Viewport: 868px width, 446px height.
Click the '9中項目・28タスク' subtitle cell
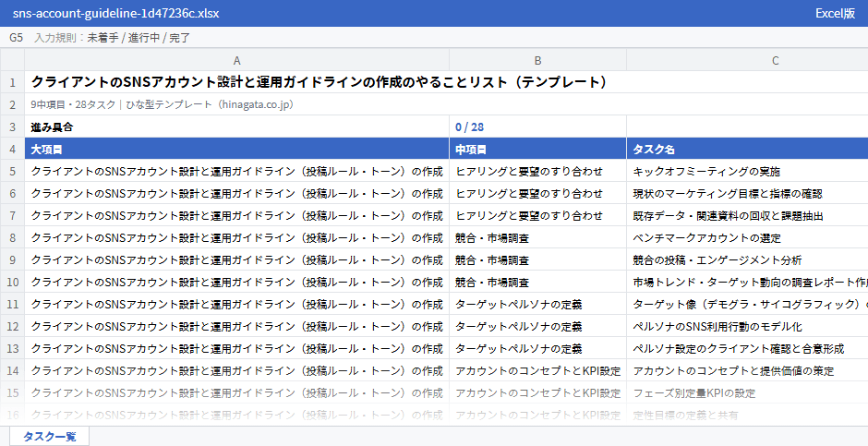pos(446,104)
